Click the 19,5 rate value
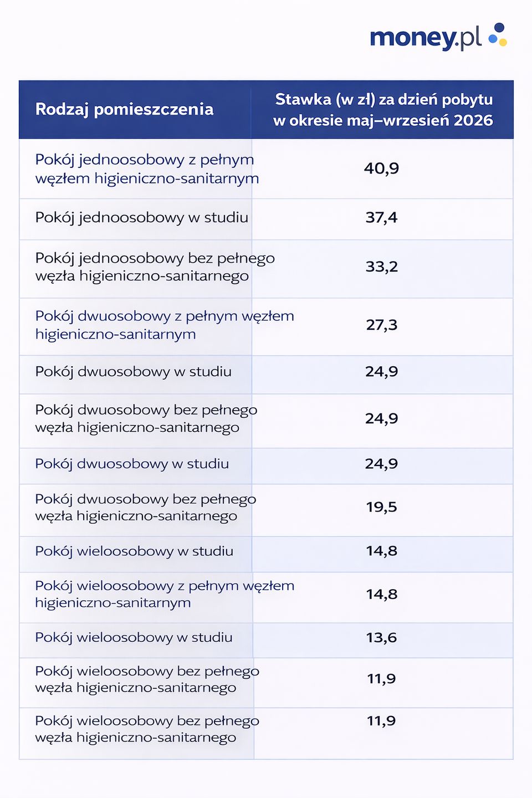Screen dimensions: 532x798 381,507
